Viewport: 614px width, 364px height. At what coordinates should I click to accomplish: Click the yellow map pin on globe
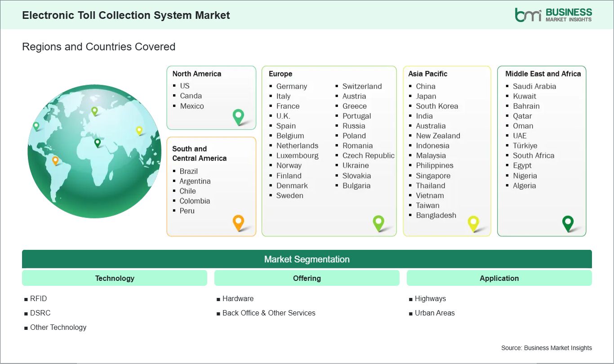click(x=139, y=130)
